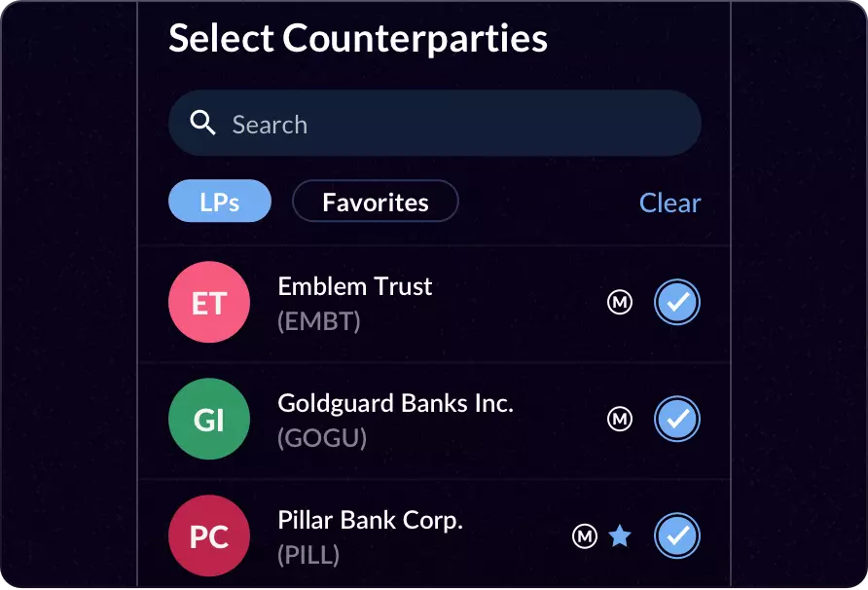Click the PC avatar for Pillar Bank
Image resolution: width=868 pixels, height=590 pixels.
209,535
